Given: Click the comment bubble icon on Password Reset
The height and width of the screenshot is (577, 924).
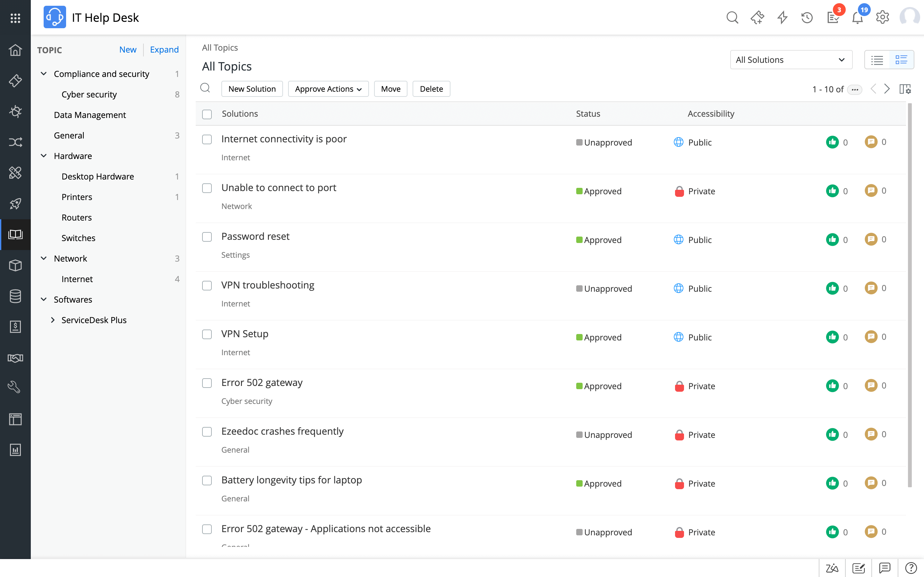Looking at the screenshot, I should tap(871, 239).
